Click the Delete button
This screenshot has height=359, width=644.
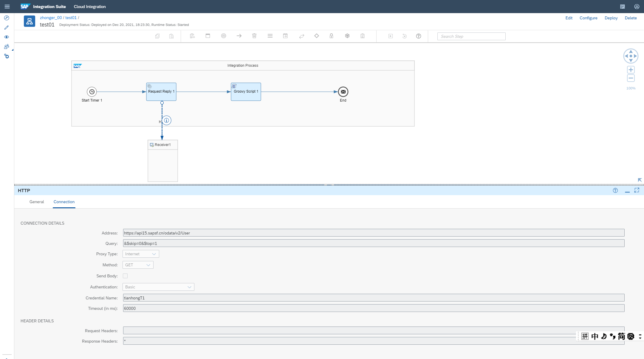tap(631, 18)
